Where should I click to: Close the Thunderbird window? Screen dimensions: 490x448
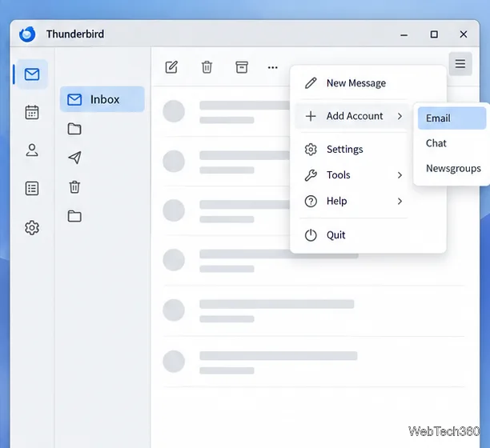coord(464,34)
